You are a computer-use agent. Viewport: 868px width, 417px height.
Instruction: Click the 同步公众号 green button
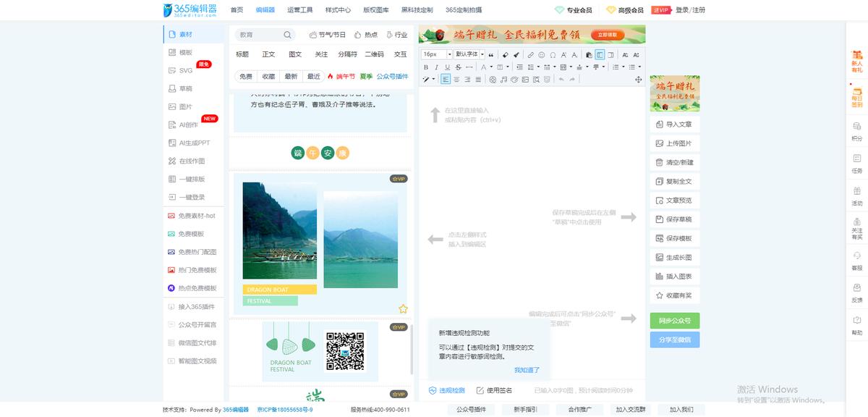click(674, 319)
